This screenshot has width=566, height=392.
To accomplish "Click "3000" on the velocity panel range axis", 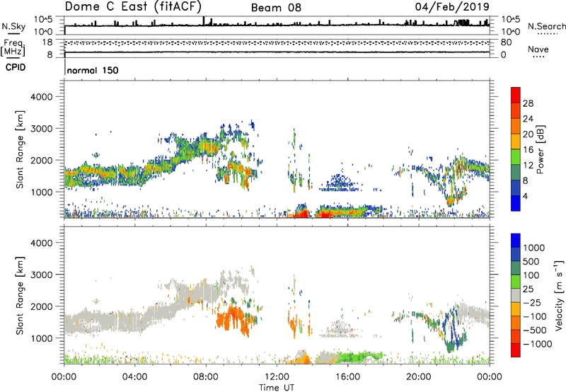I will pos(41,275).
